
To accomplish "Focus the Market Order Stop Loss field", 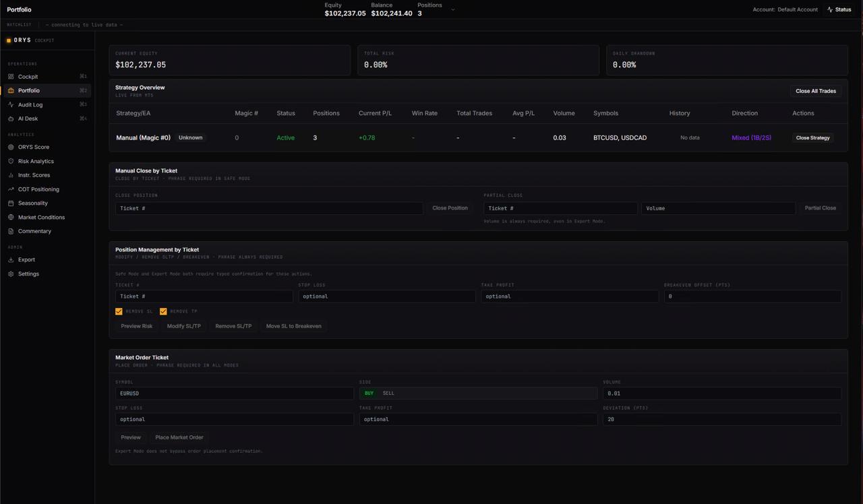I will 235,419.
